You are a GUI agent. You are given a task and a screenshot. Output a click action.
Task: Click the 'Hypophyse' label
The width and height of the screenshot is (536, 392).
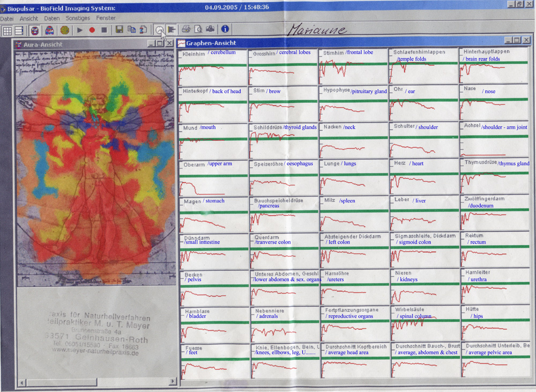[x=337, y=90]
